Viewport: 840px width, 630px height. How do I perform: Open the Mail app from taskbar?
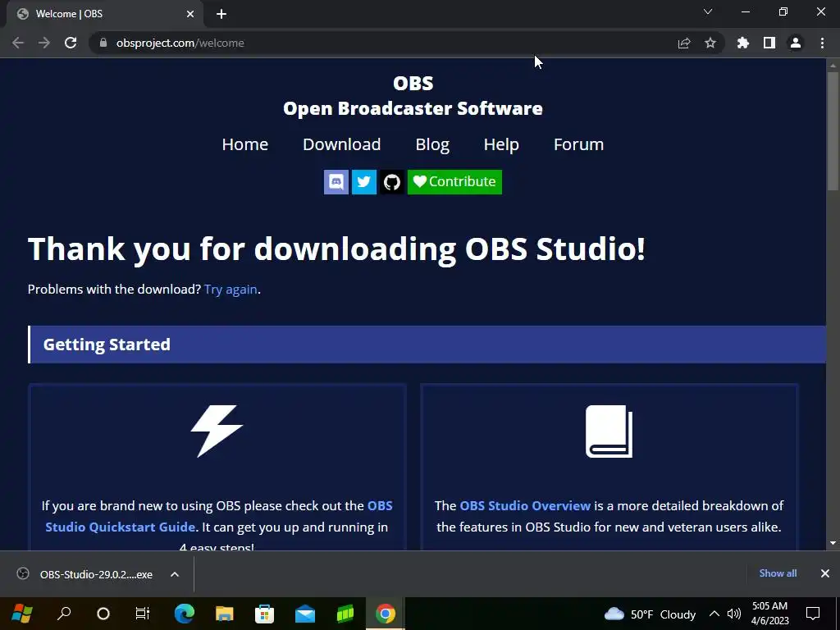pyautogui.click(x=305, y=614)
